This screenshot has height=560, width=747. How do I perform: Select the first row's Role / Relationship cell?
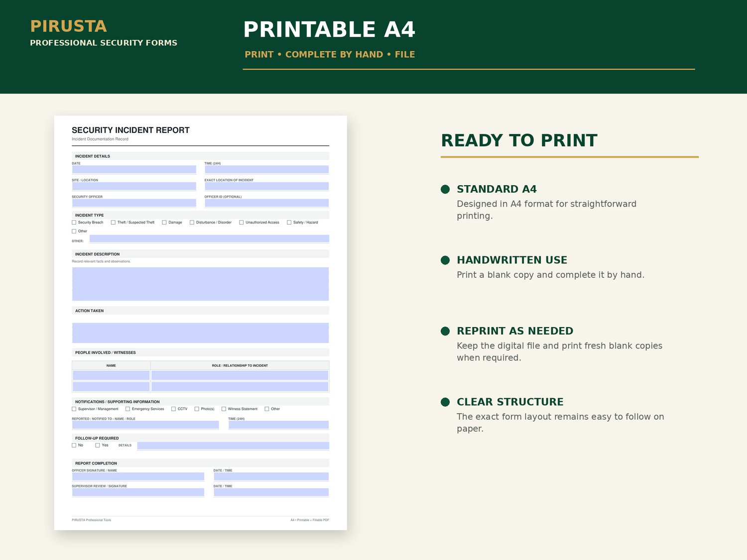click(x=240, y=375)
